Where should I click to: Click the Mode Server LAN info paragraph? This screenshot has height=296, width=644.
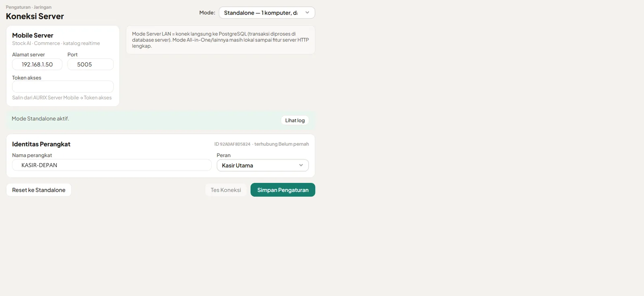[x=221, y=40]
